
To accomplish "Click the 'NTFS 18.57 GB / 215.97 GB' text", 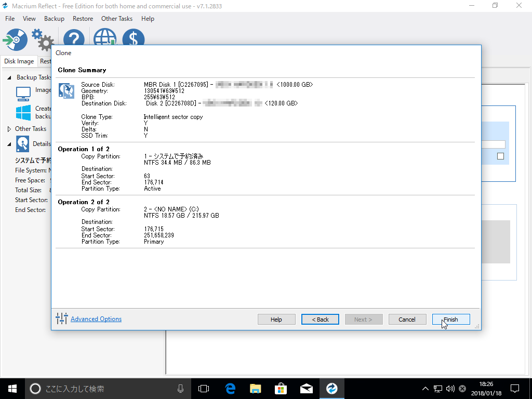I will [x=181, y=216].
